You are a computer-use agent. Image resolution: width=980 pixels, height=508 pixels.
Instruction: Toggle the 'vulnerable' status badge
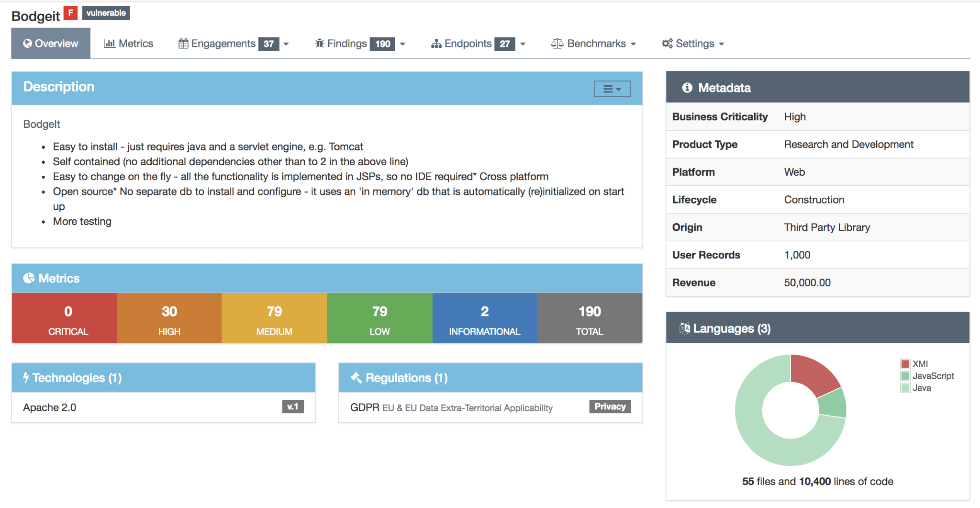pos(106,13)
